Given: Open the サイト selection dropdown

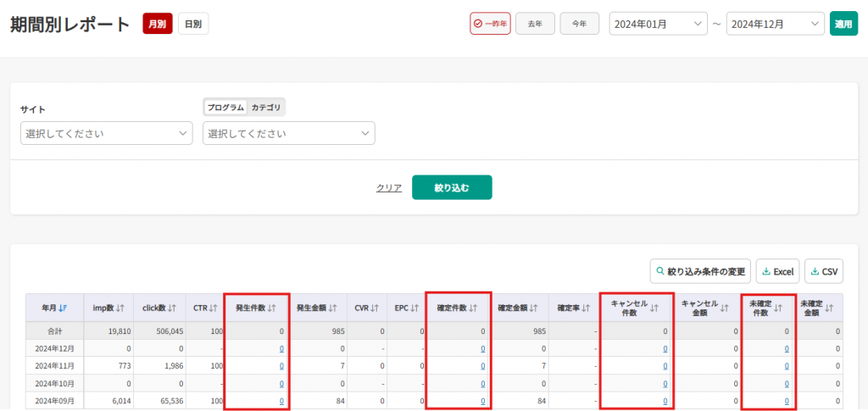Looking at the screenshot, I should (x=106, y=133).
